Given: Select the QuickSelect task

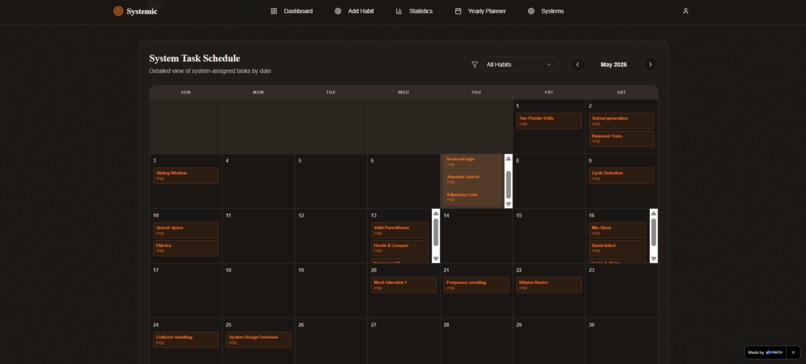Looking at the screenshot, I should point(617,248).
